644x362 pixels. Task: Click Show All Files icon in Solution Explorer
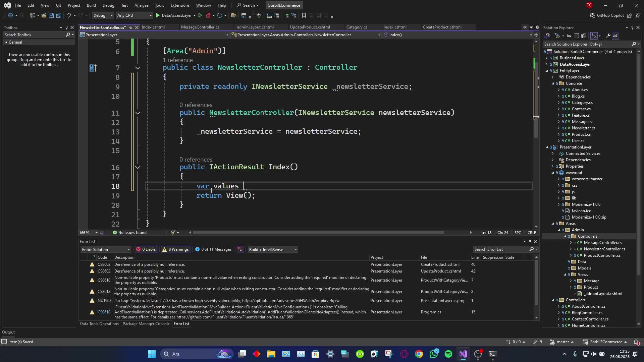click(x=584, y=36)
